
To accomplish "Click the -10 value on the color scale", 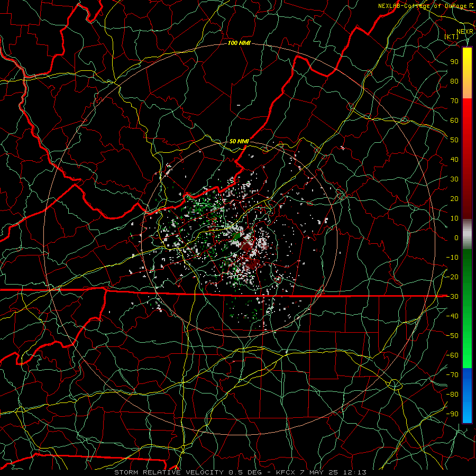I will [452, 258].
